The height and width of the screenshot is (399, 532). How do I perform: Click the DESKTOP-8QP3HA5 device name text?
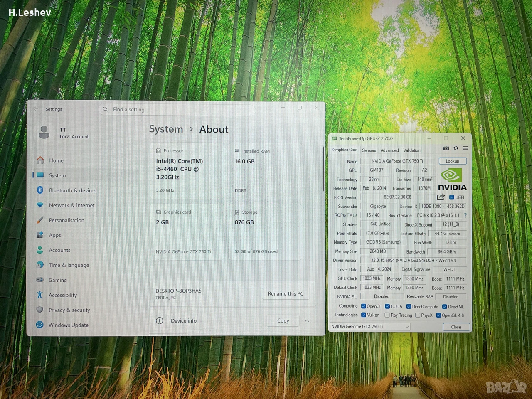click(178, 291)
